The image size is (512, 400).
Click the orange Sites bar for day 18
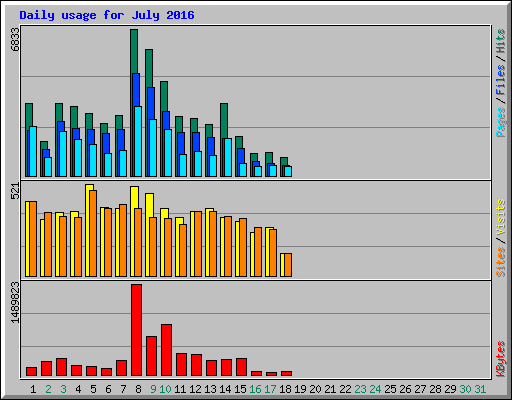(288, 265)
